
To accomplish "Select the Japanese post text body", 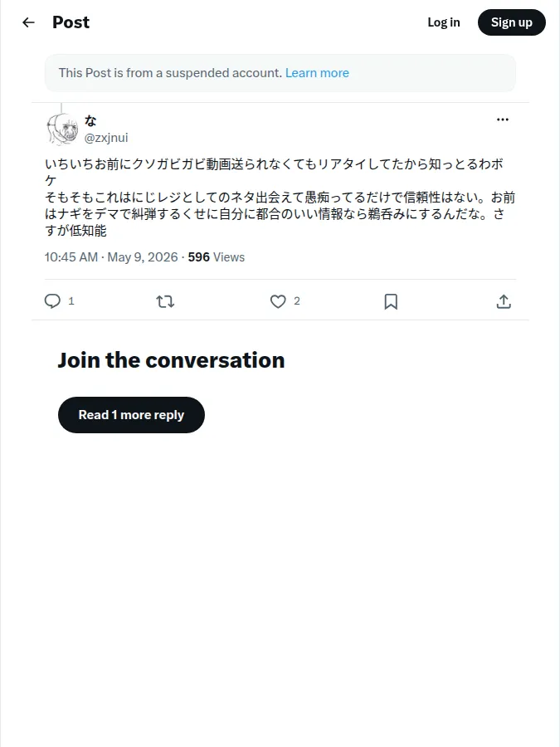I will tap(280, 198).
